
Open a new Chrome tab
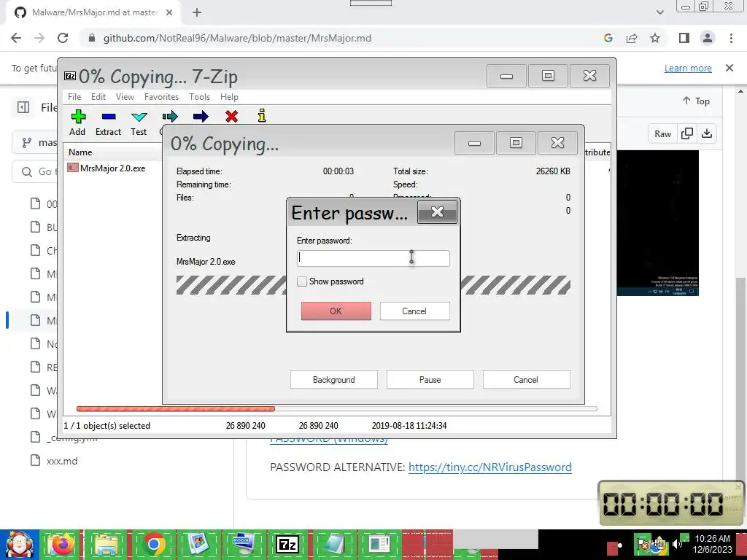[x=197, y=13]
